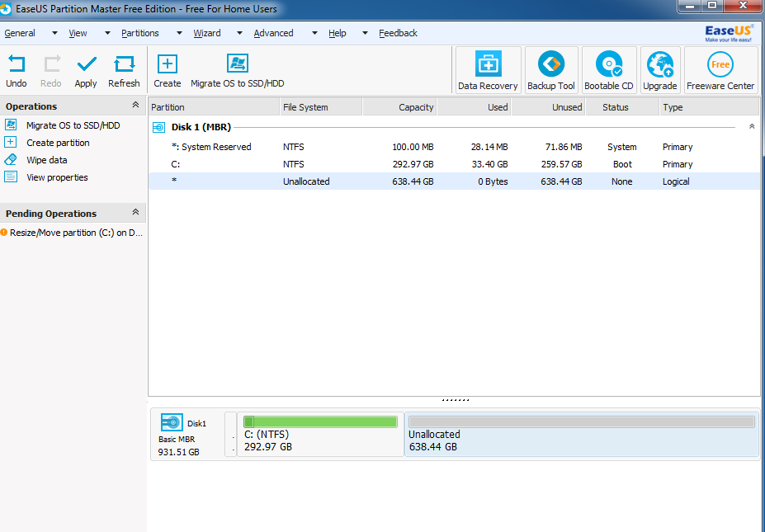765x532 pixels.
Task: Open the View menu
Action: click(x=78, y=33)
